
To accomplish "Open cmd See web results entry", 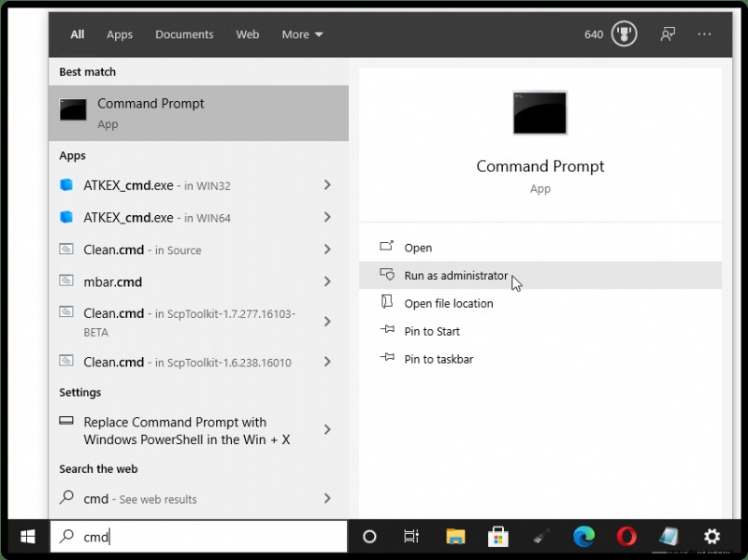I will 198,498.
